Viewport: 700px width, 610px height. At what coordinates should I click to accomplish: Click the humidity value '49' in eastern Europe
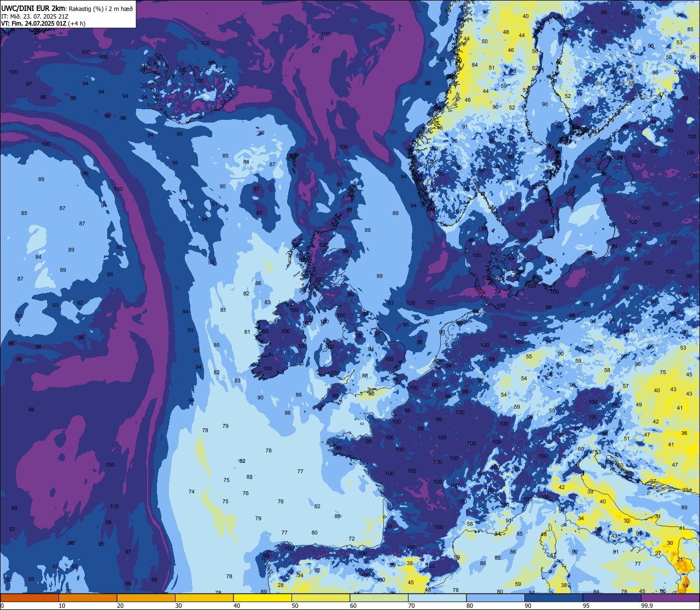coord(639,404)
